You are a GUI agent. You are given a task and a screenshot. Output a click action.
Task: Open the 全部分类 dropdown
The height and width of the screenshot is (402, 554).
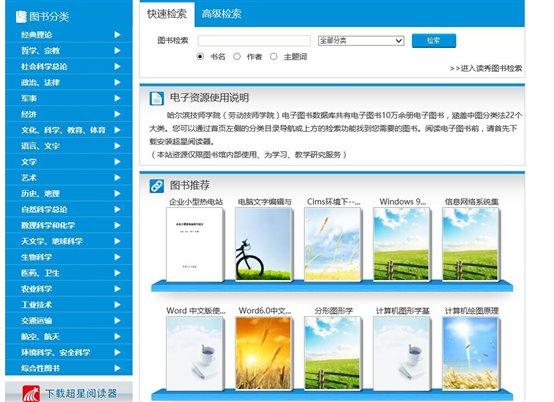[x=361, y=41]
